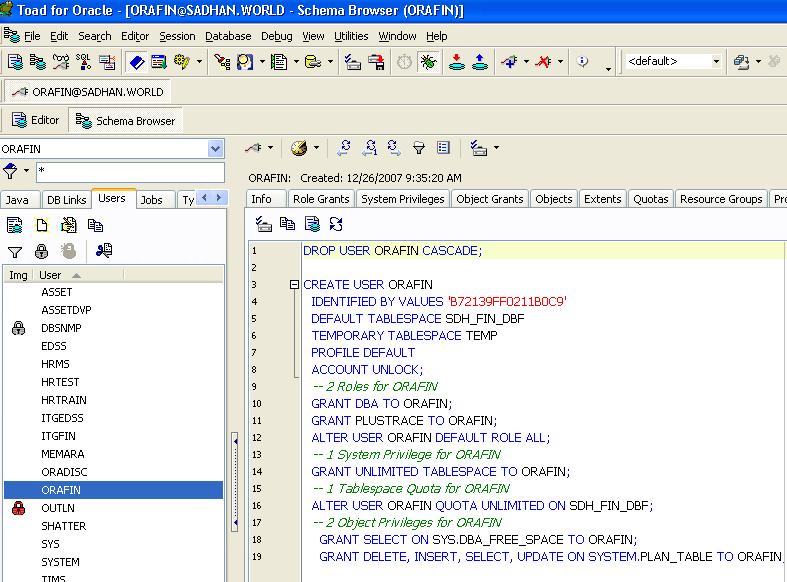Open the File menu

coord(32,36)
